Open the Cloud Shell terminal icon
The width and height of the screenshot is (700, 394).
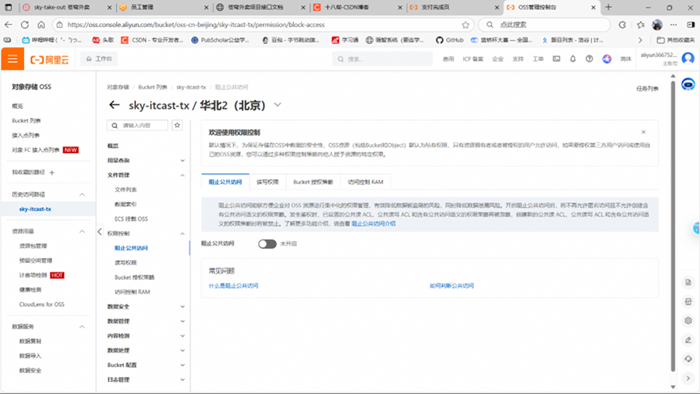click(556, 59)
